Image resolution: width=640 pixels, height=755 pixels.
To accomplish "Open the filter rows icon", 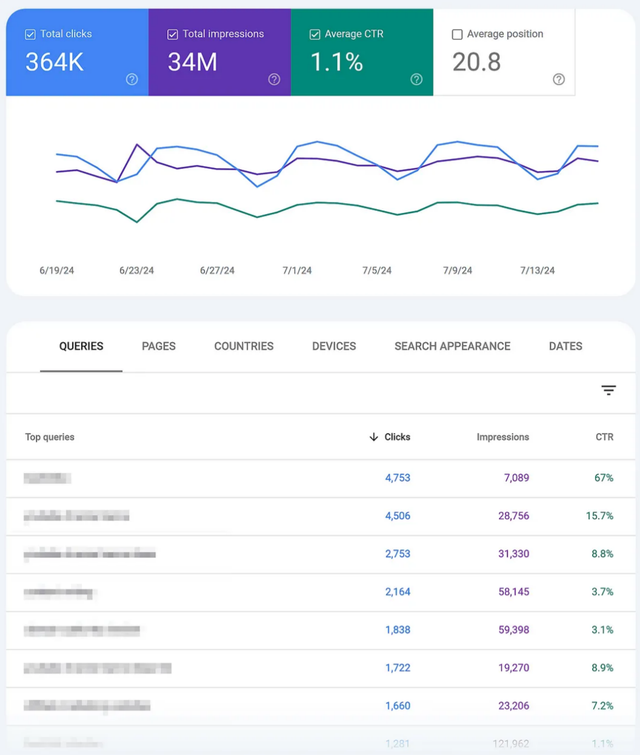I will [608, 391].
